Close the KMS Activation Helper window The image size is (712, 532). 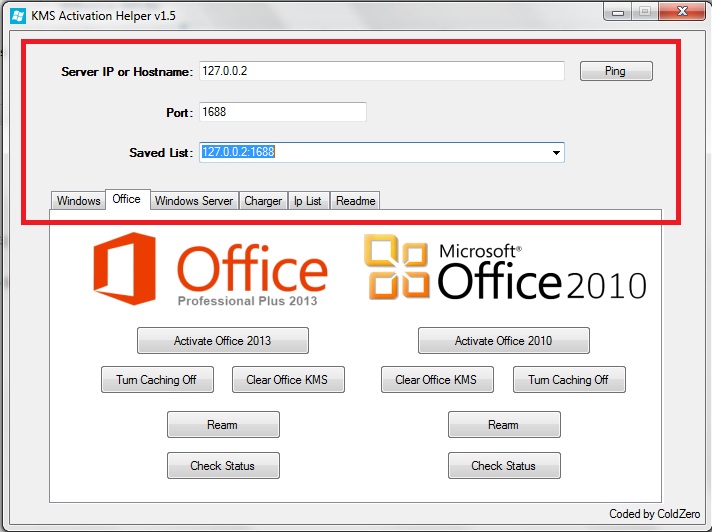pyautogui.click(x=682, y=11)
